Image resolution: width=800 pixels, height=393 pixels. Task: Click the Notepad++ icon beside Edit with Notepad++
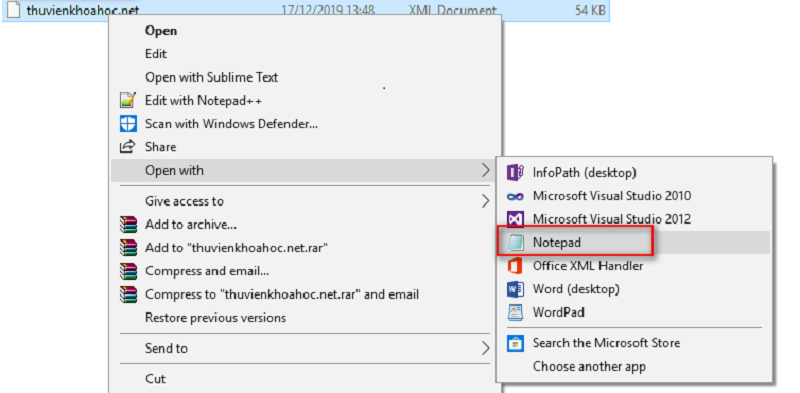pos(128,100)
